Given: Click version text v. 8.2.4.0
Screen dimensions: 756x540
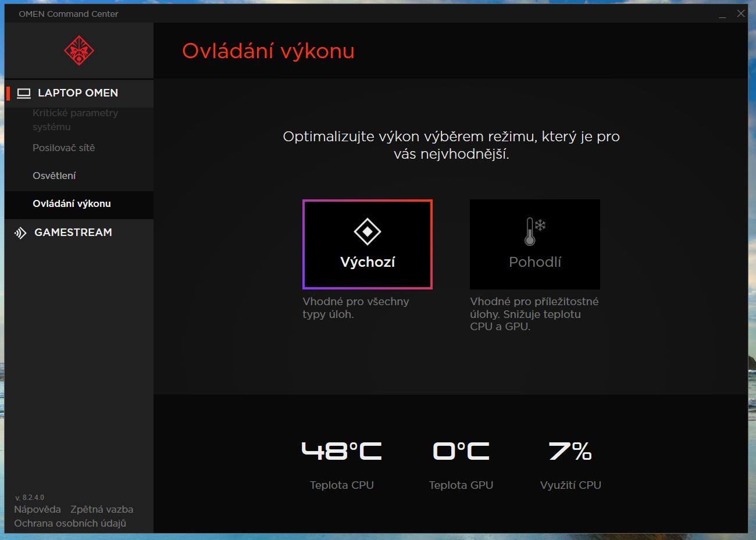Looking at the screenshot, I should click(x=30, y=498).
